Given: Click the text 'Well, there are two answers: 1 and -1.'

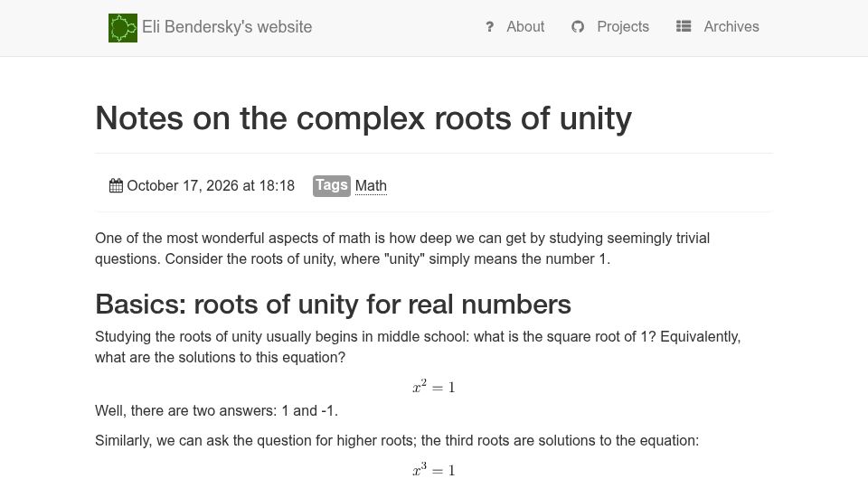Looking at the screenshot, I should pyautogui.click(x=216, y=410).
